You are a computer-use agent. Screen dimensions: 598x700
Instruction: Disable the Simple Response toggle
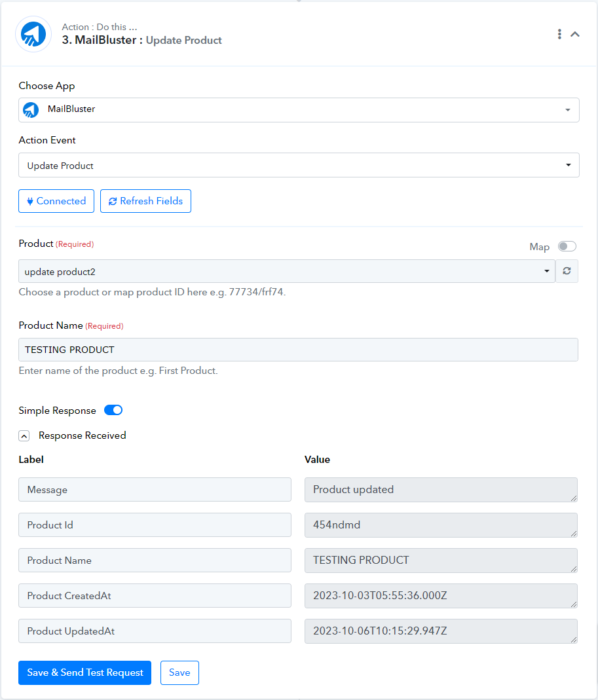coord(113,411)
